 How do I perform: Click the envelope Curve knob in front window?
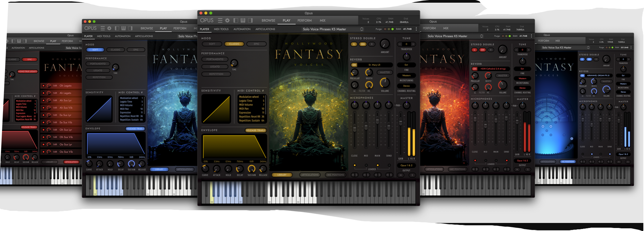205,169
